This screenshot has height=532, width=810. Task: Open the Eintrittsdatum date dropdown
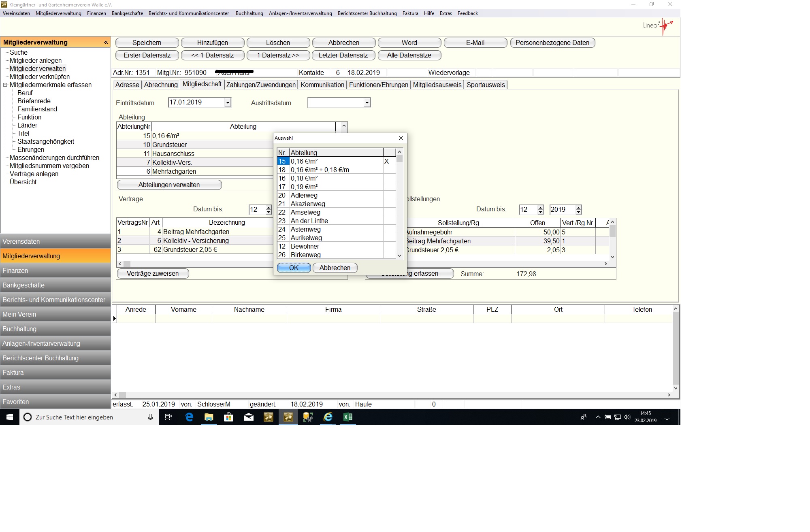point(228,103)
